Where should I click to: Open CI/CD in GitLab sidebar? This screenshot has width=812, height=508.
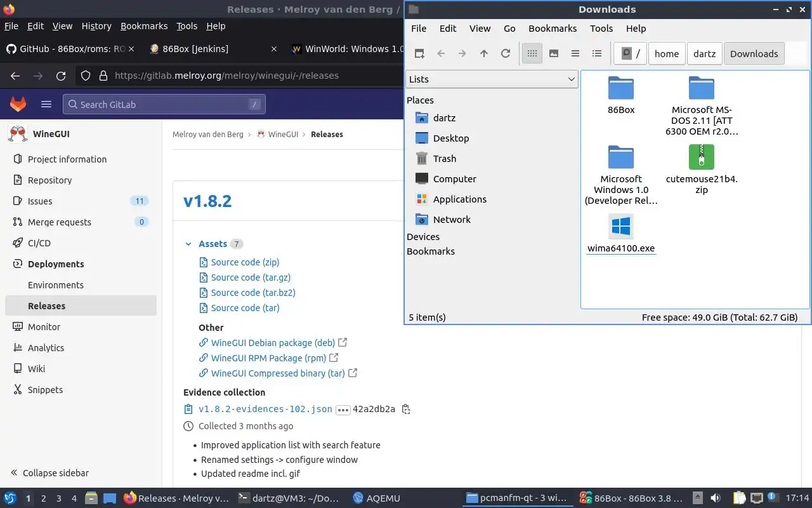81,243
